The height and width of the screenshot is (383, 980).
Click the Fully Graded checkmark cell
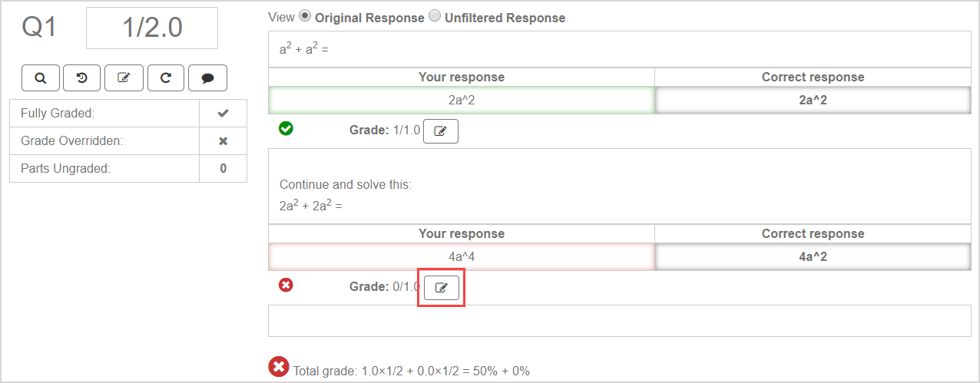[x=223, y=114]
